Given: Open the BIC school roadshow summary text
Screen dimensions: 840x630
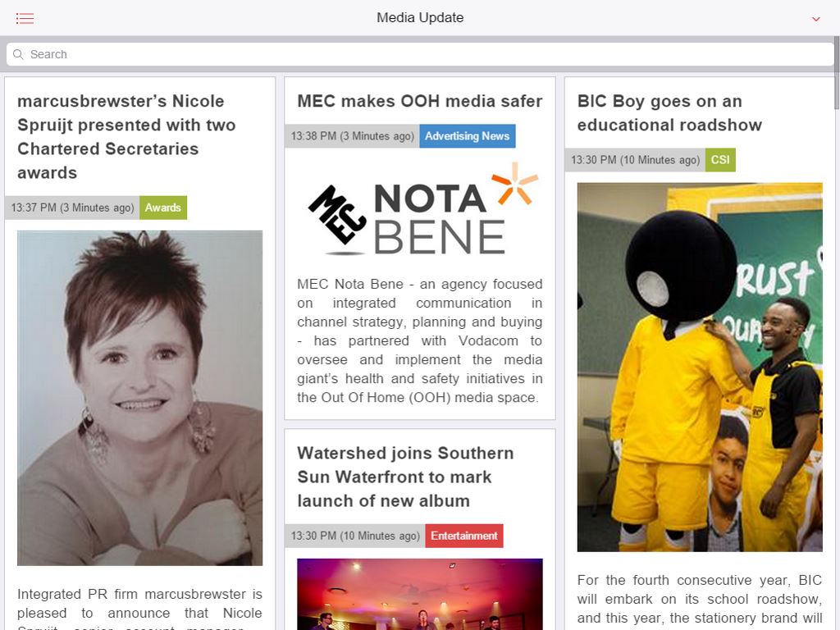Looking at the screenshot, I should 699,600.
